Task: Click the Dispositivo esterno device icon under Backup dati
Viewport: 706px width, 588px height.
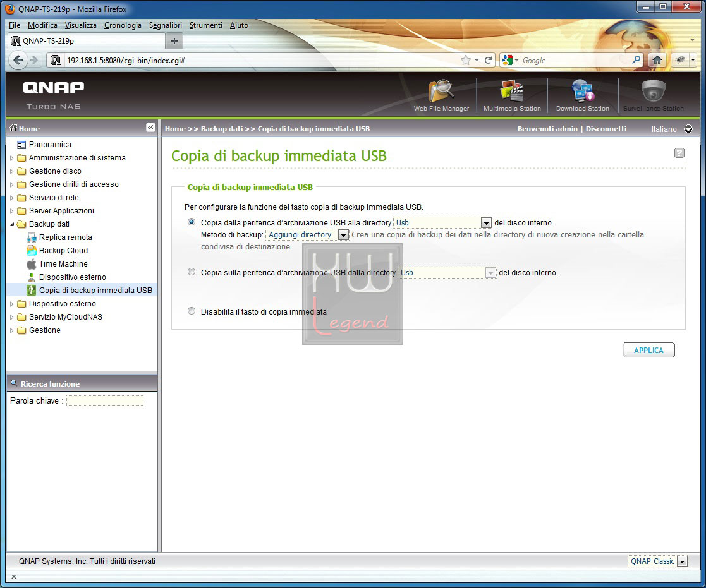Action: pyautogui.click(x=31, y=277)
